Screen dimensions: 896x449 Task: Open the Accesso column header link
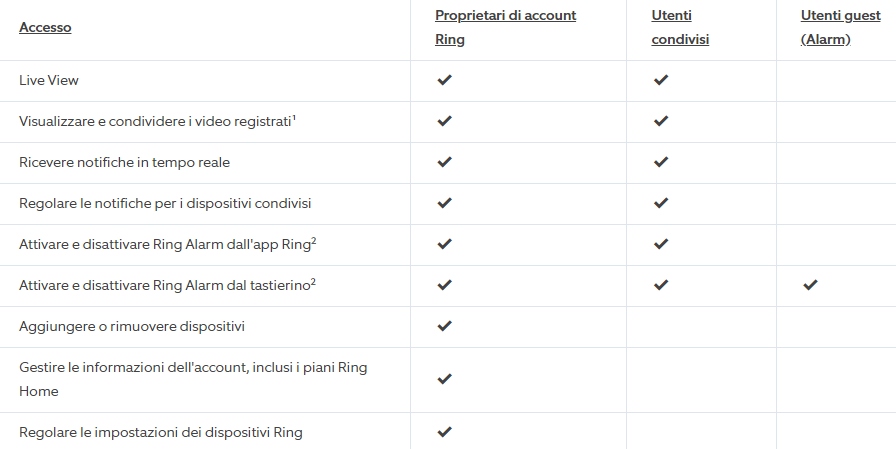[45, 27]
